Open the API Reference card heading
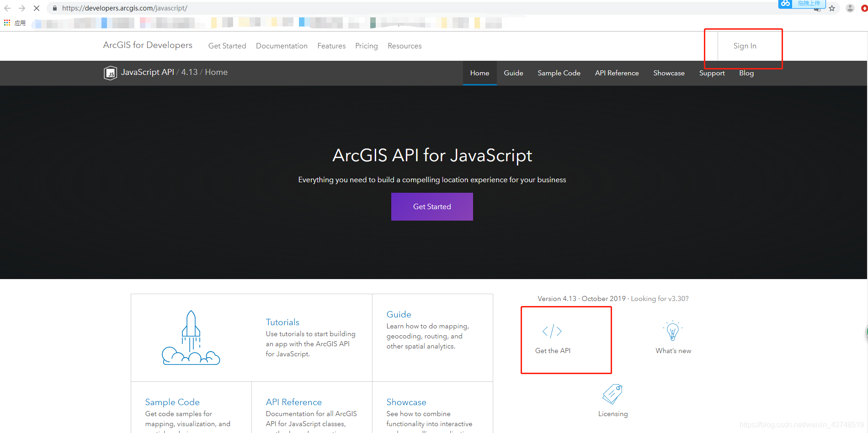Viewport: 868px width, 433px height. (x=294, y=402)
